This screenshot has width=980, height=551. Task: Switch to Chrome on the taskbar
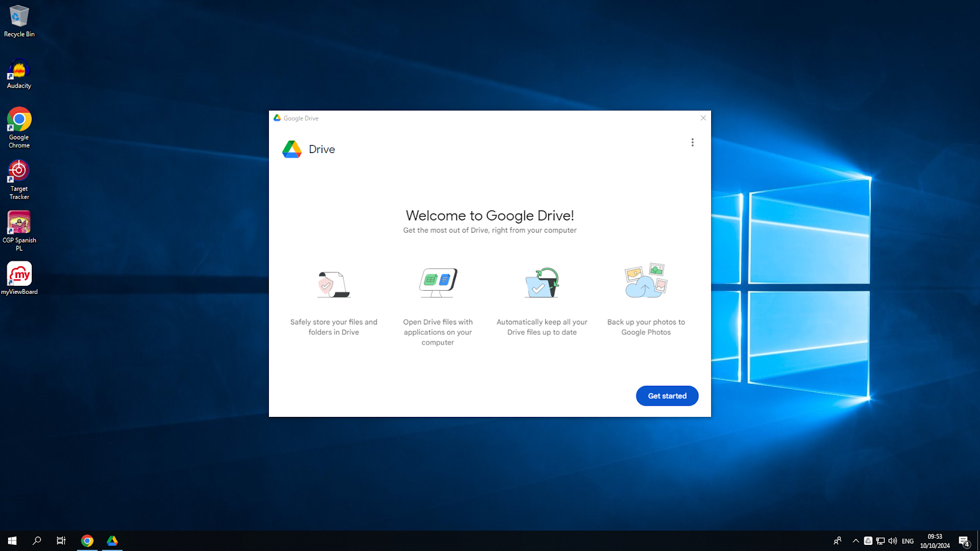(x=87, y=541)
